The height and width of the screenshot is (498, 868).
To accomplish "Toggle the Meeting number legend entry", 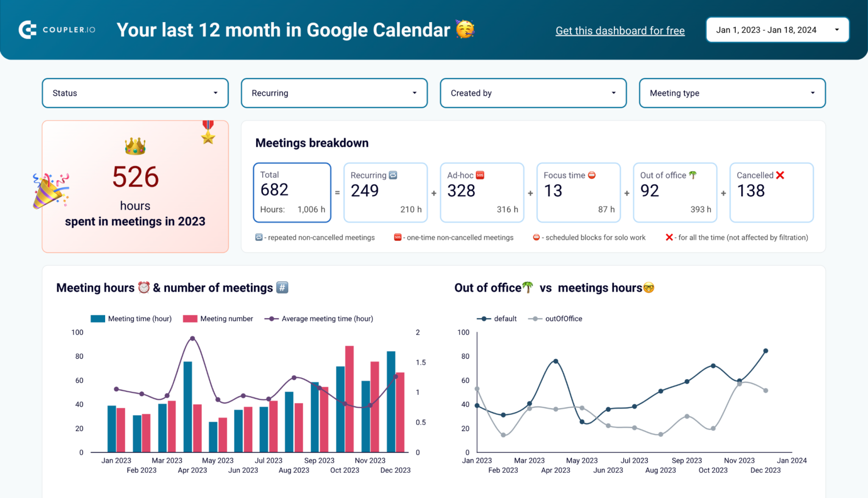I will coord(218,319).
